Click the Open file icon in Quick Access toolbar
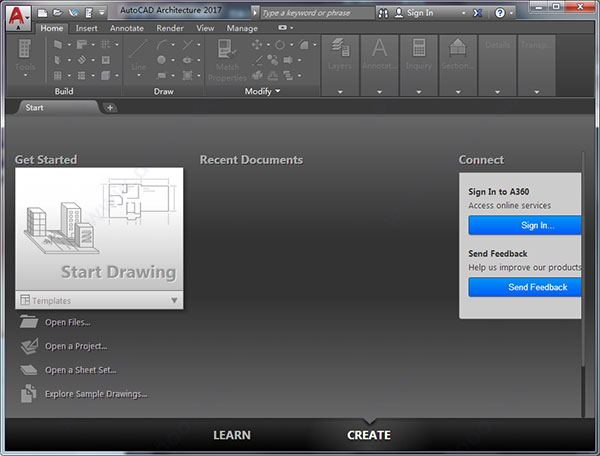Viewport: 600px width, 456px height. coord(58,13)
